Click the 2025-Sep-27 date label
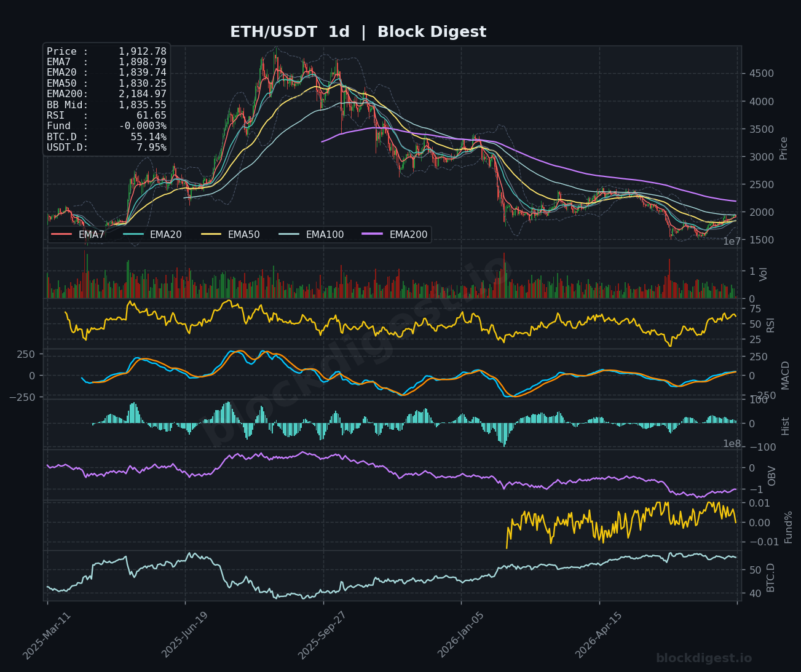 pos(323,634)
